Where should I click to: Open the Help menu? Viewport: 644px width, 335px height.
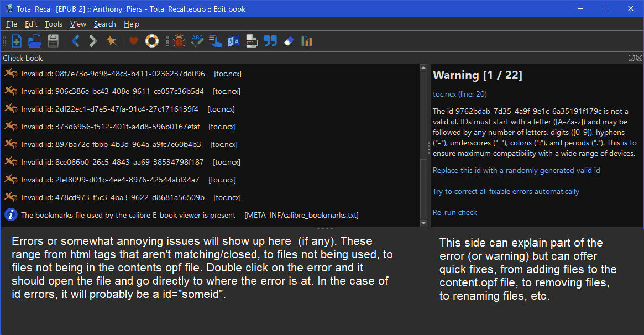(132, 24)
